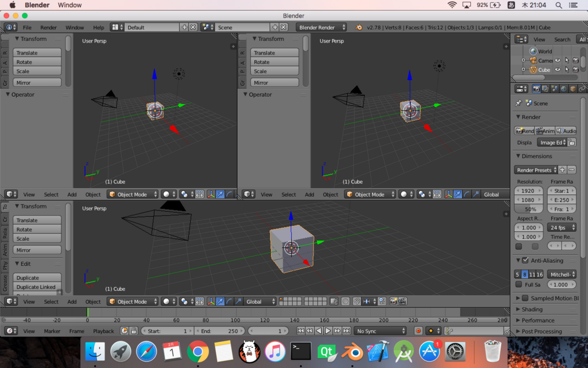Open the Marker menu in timeline
The image size is (588, 368).
52,331
